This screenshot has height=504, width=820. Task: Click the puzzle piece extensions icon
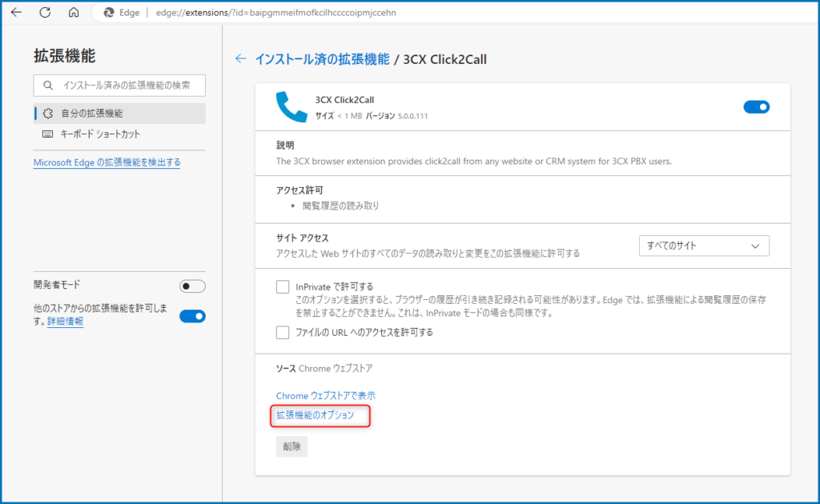(47, 114)
